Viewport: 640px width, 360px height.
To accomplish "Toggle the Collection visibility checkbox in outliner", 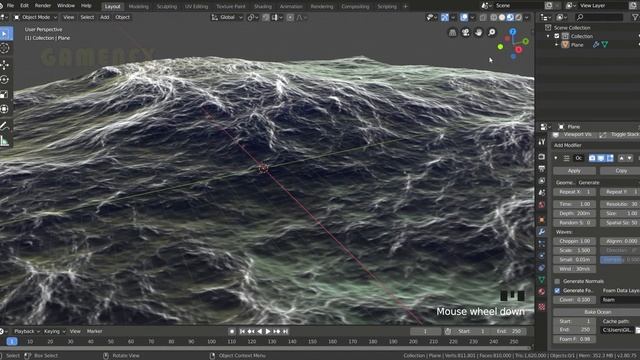I will point(557,36).
